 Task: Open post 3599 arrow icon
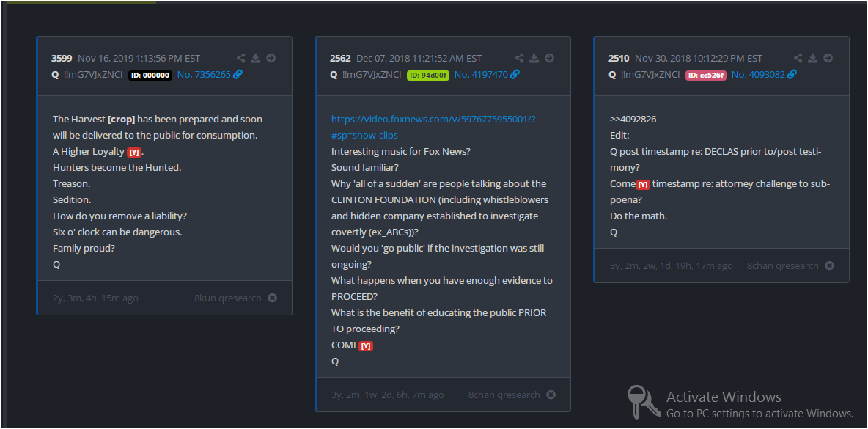click(x=271, y=58)
